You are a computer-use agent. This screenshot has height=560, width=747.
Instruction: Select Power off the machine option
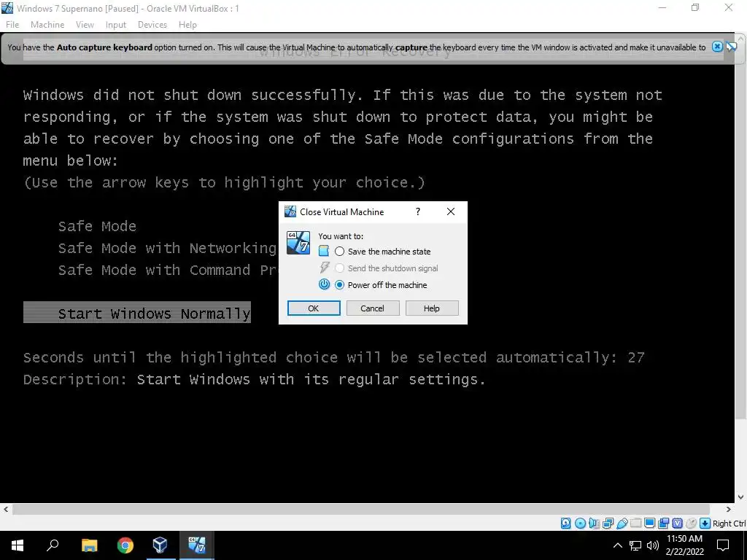coord(381,285)
